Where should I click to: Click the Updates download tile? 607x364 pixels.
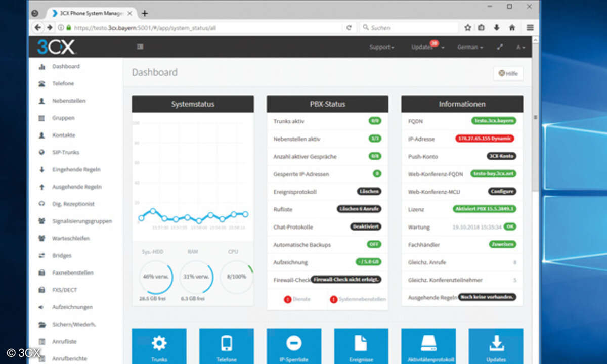click(x=496, y=346)
